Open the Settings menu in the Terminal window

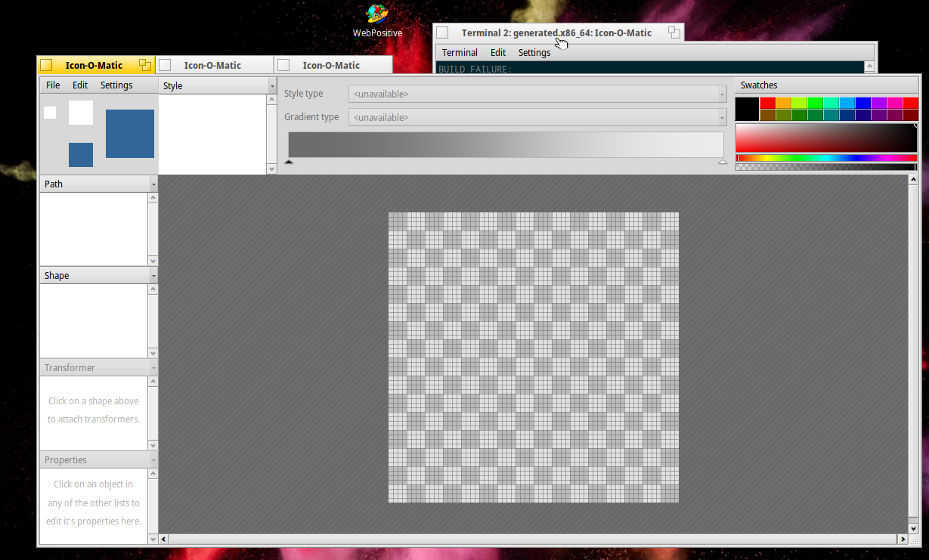(x=534, y=52)
